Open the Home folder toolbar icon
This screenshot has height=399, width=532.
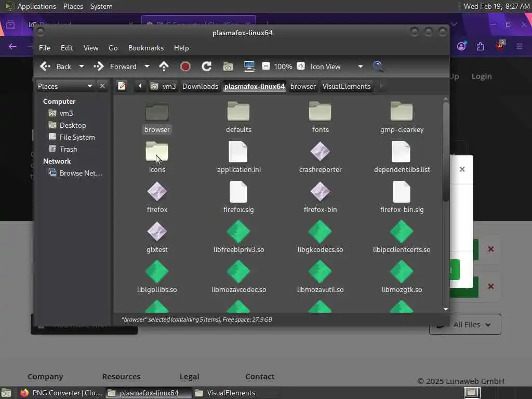tap(228, 66)
